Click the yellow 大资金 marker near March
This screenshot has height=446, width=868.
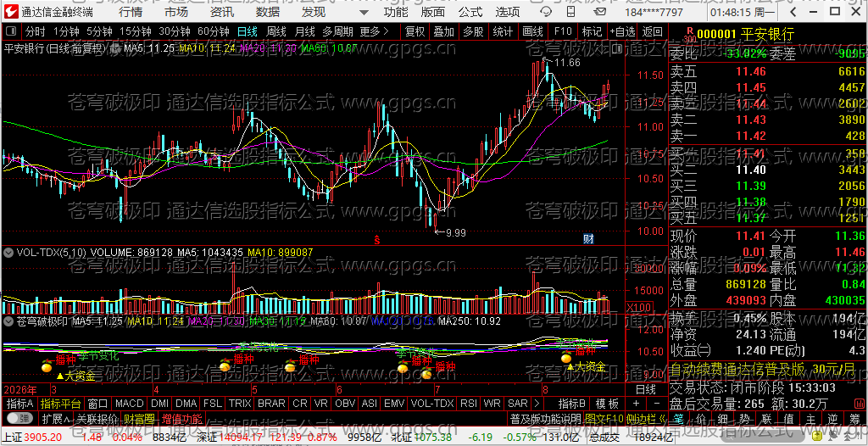pos(75,376)
